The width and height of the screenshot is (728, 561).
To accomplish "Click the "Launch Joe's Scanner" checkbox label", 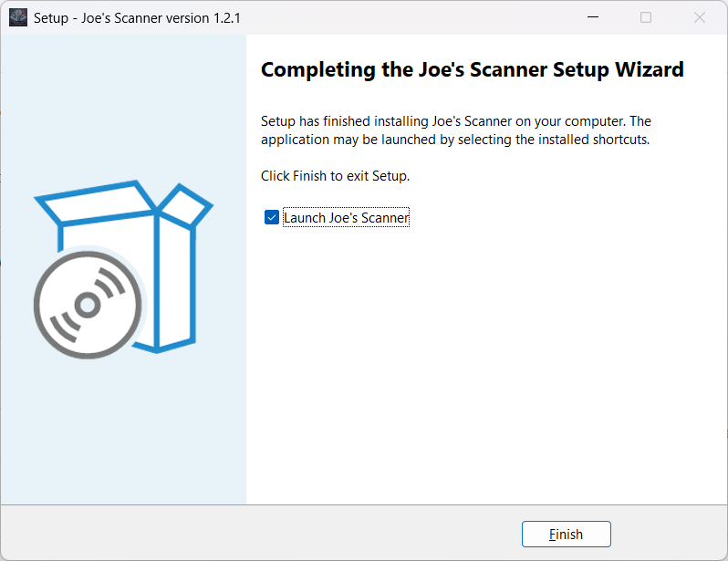I will point(346,218).
